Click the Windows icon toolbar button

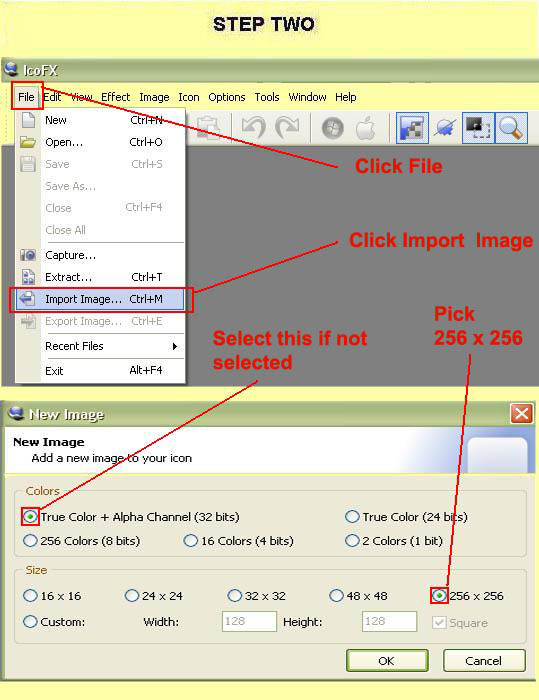click(333, 129)
